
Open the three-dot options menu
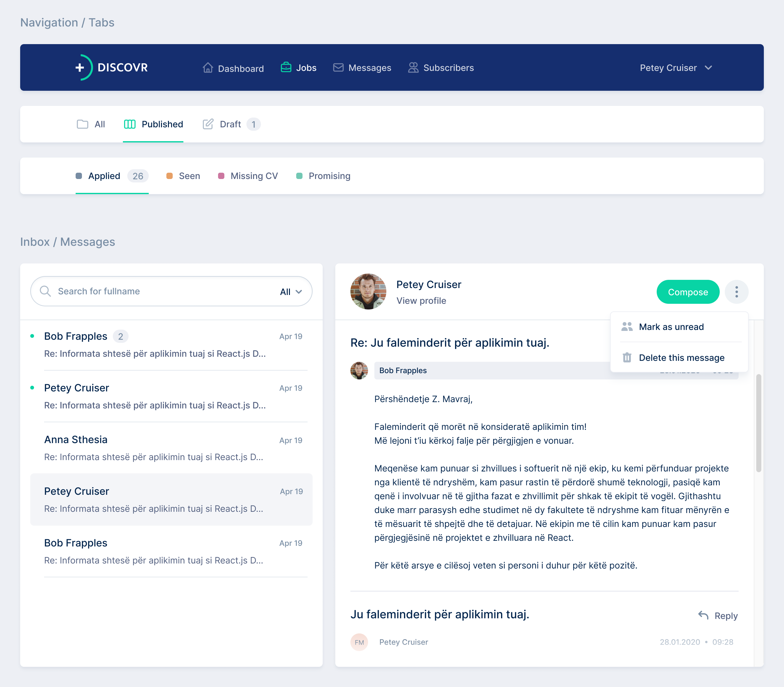tap(736, 292)
